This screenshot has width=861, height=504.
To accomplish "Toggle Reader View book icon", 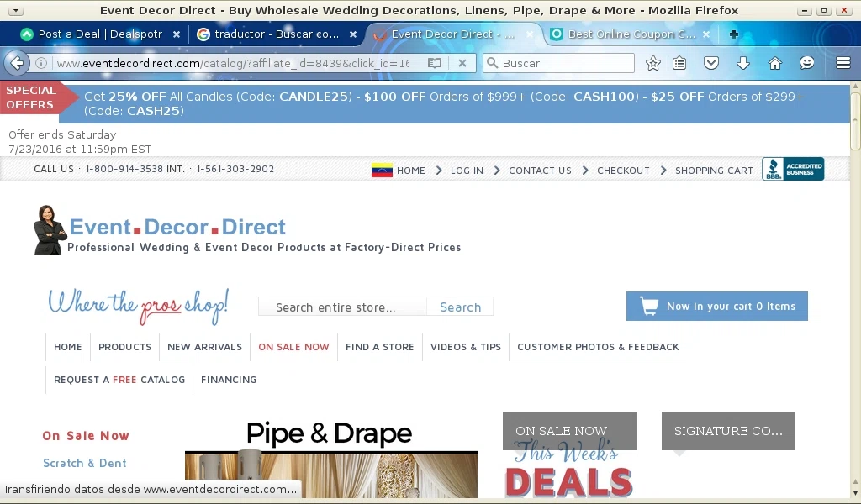I will coord(435,63).
